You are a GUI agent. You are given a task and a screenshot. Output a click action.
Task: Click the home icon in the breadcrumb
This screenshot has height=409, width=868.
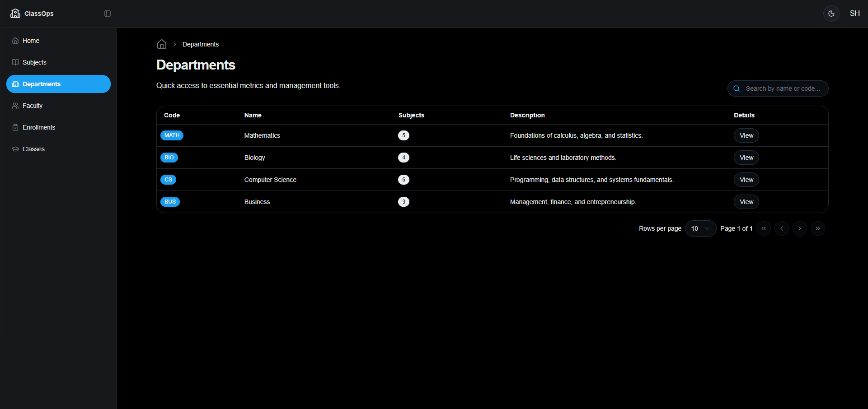click(x=162, y=44)
